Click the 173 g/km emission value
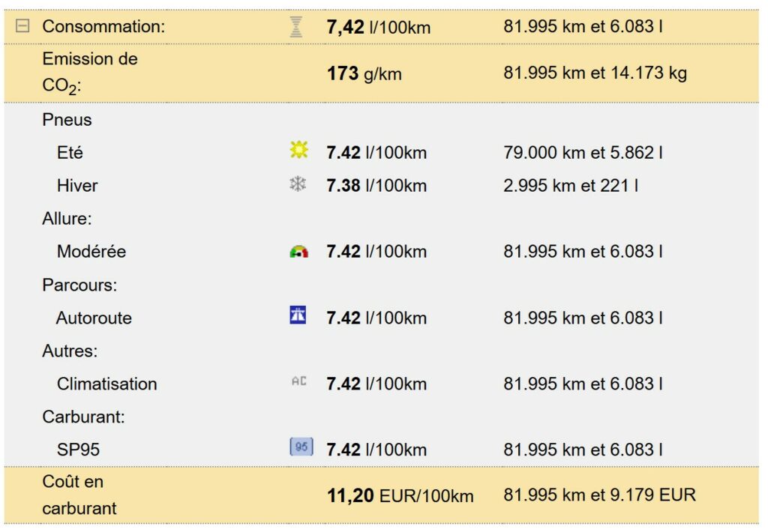768x532 pixels. (x=364, y=73)
